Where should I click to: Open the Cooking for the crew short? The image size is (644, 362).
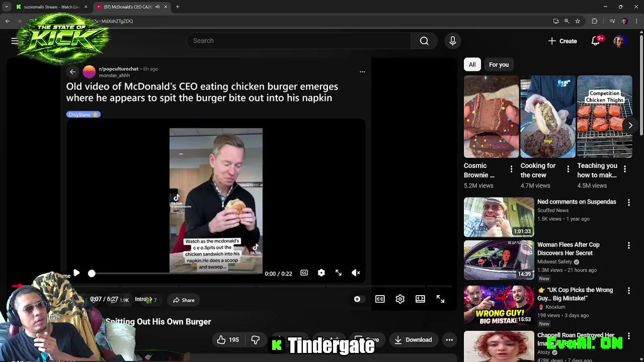pyautogui.click(x=547, y=117)
